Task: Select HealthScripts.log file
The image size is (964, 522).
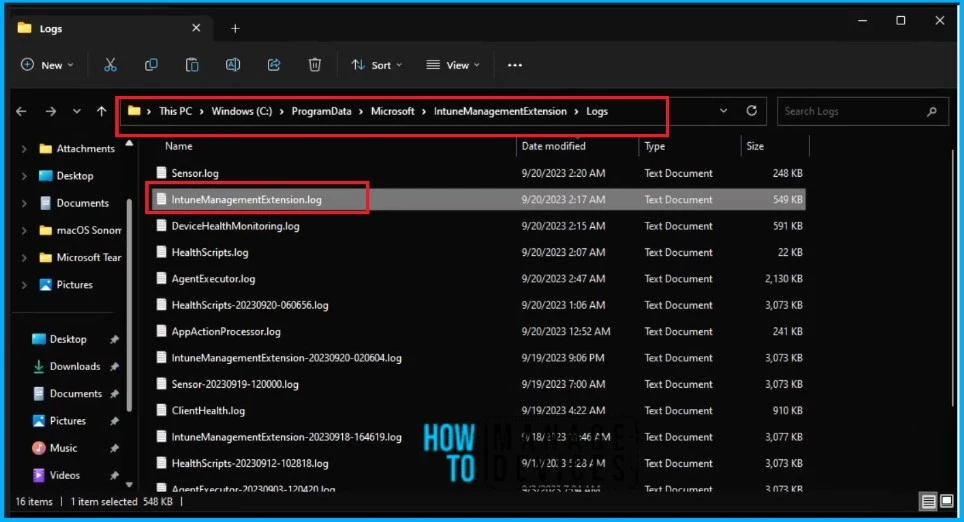Action: (478, 252)
